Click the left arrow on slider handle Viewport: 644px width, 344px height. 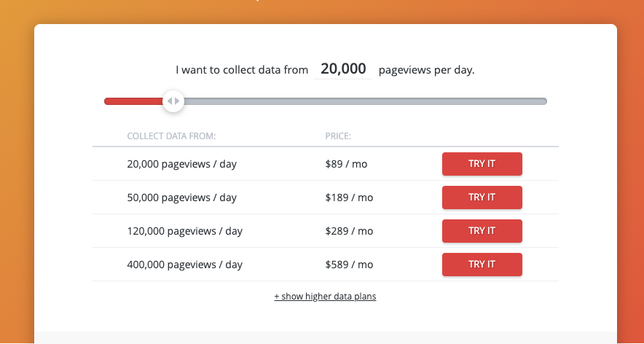pyautogui.click(x=170, y=101)
